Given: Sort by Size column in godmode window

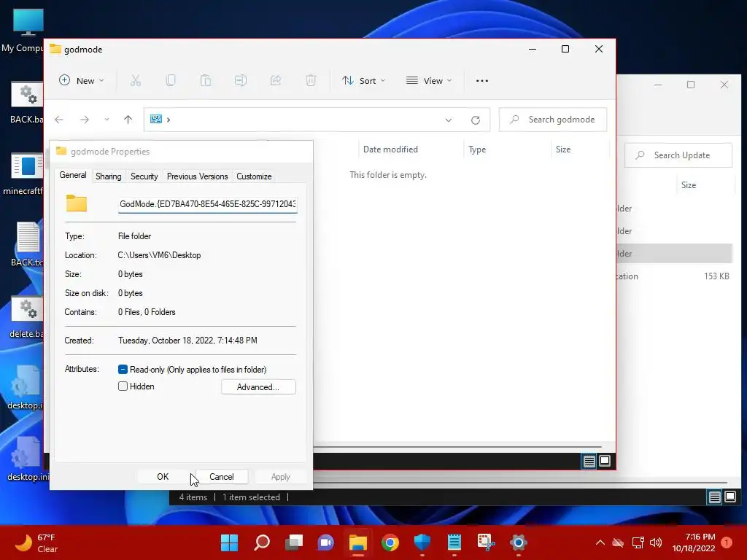Looking at the screenshot, I should point(562,149).
